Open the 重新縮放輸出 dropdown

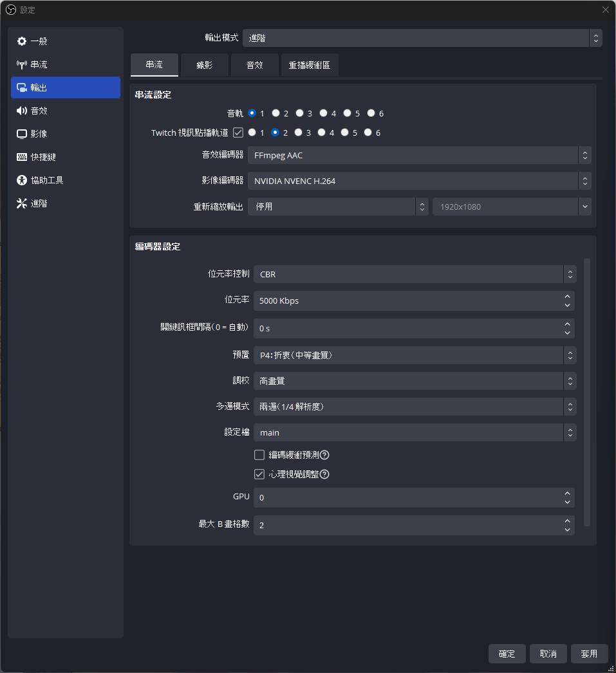[x=338, y=207]
